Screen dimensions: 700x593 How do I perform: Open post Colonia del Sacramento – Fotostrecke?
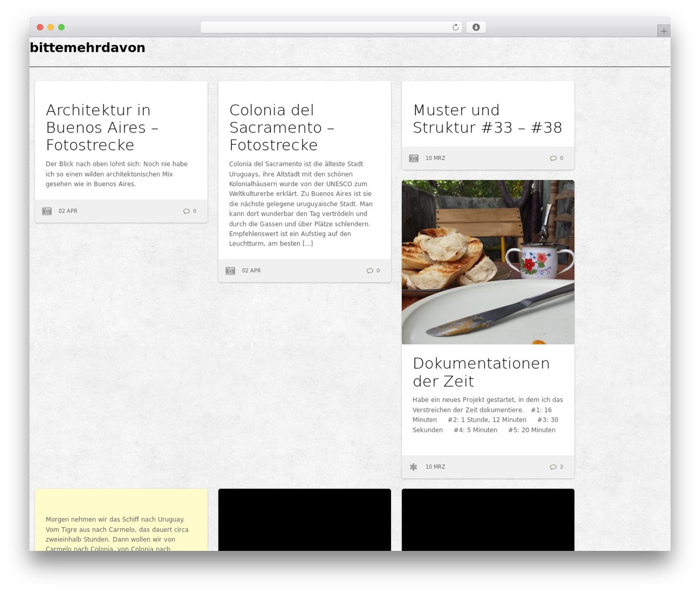point(282,127)
